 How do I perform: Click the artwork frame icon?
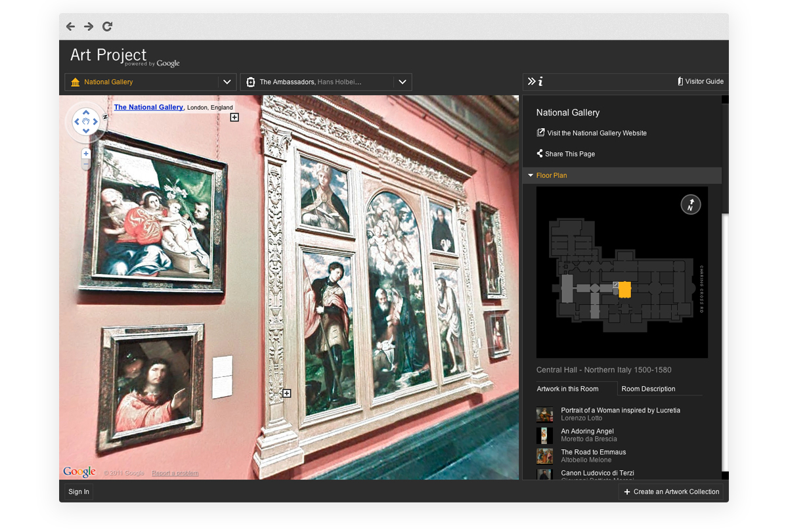251,82
